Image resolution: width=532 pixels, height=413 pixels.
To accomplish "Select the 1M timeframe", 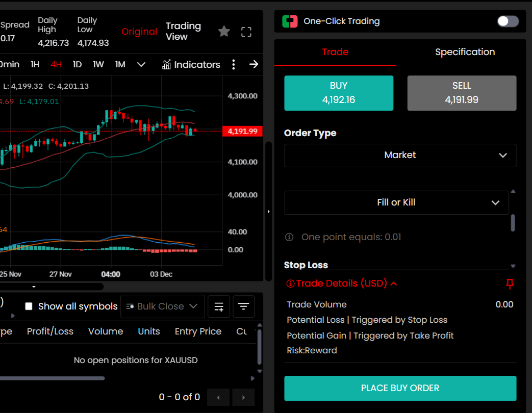I will click(x=120, y=64).
